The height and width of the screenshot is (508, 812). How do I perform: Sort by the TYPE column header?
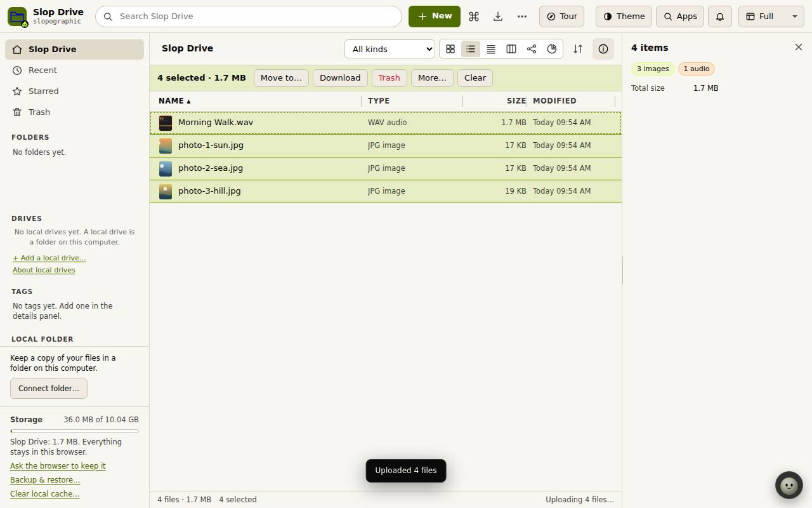coord(379,101)
